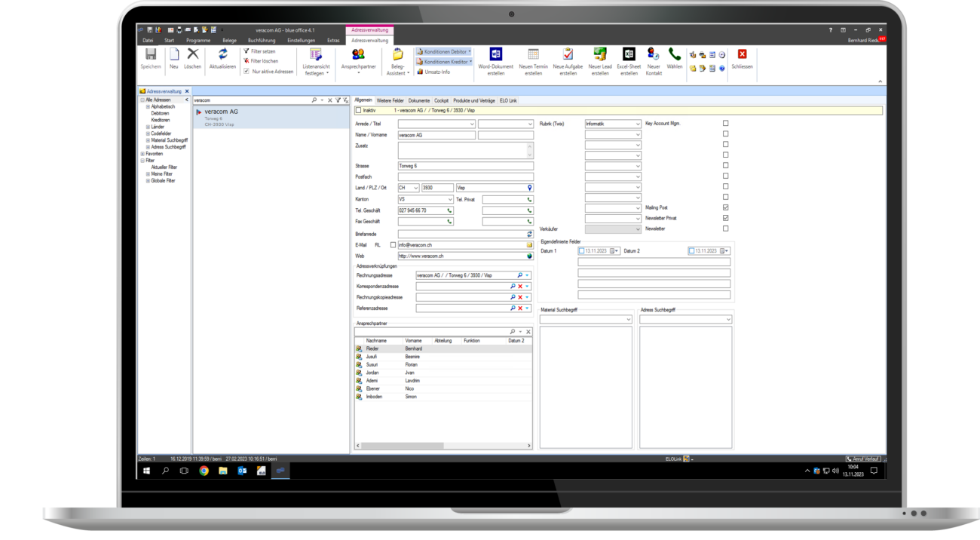
Task: Click into the Strasse field Torweg 6
Action: pos(465,166)
